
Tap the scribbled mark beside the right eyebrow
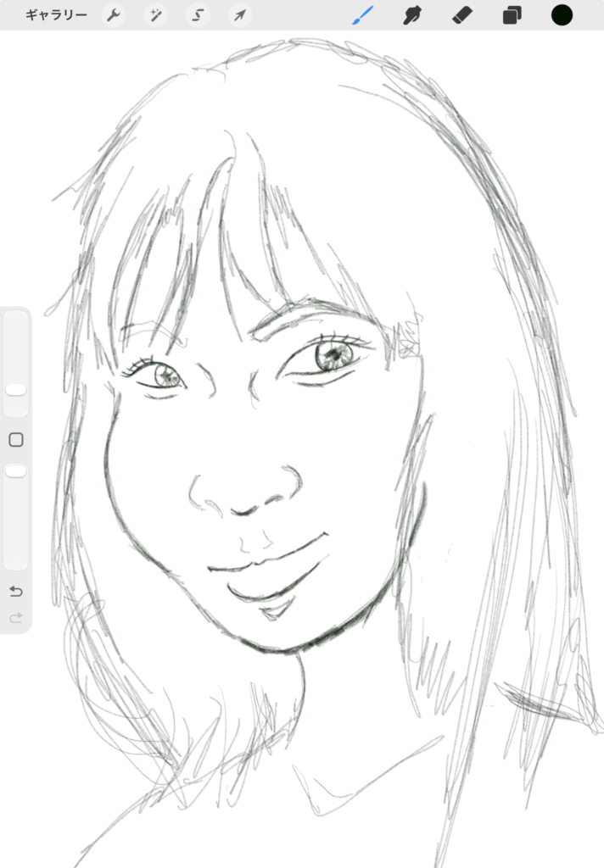(408, 345)
